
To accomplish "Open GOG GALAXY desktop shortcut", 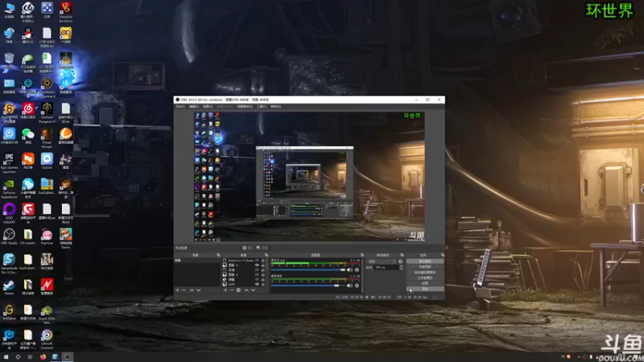I will (9, 213).
